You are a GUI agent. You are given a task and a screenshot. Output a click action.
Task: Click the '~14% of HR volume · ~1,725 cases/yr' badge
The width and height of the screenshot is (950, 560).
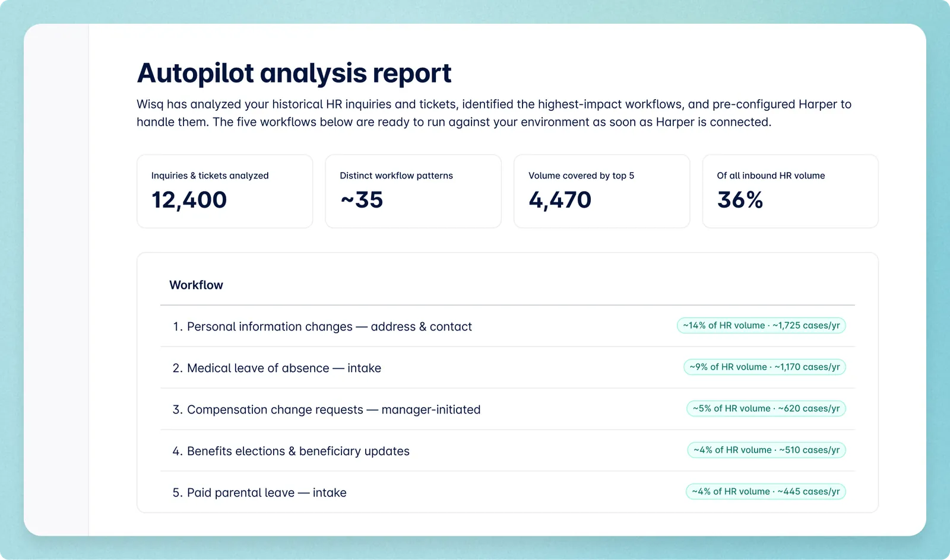(761, 326)
